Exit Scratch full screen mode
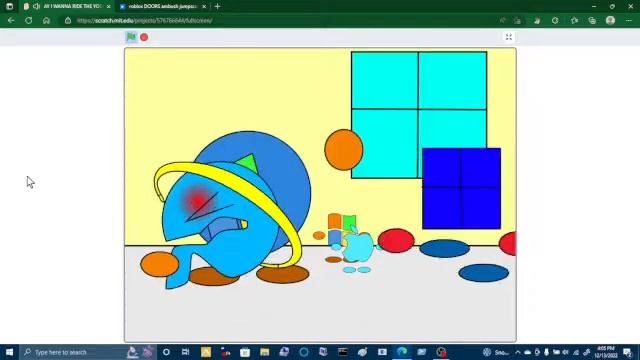640x360 pixels. coord(509,37)
